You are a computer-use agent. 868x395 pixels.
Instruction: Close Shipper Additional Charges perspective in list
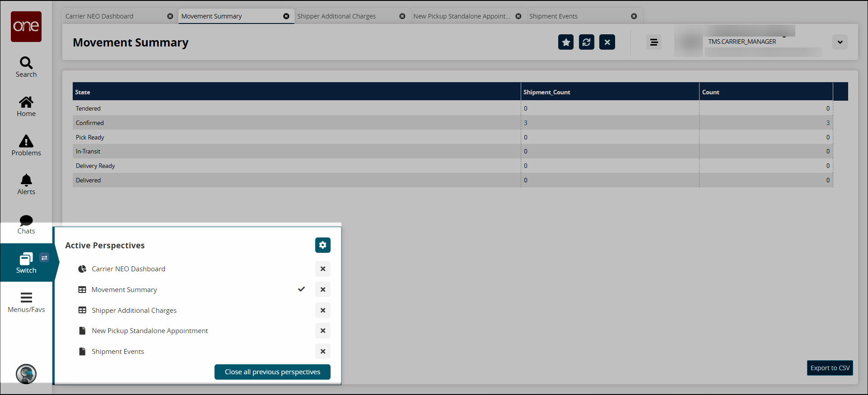(323, 310)
